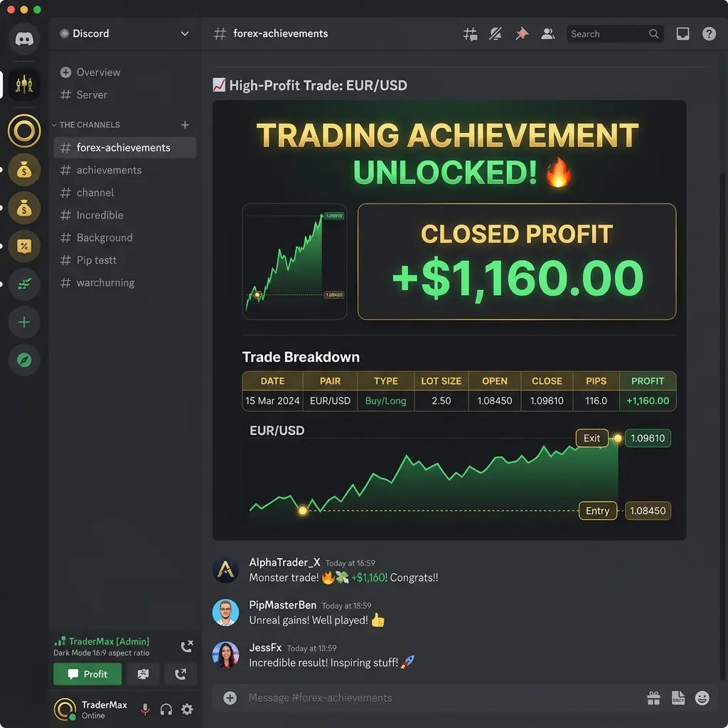Screen dimensions: 728x728
Task: Disconnect call icon beside TraderMax [Admin]
Action: 187,646
